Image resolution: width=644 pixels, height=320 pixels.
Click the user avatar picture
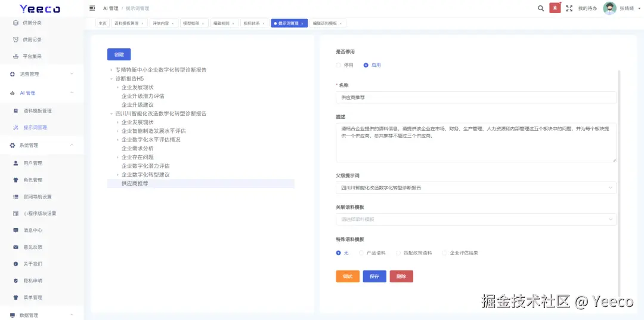point(609,8)
